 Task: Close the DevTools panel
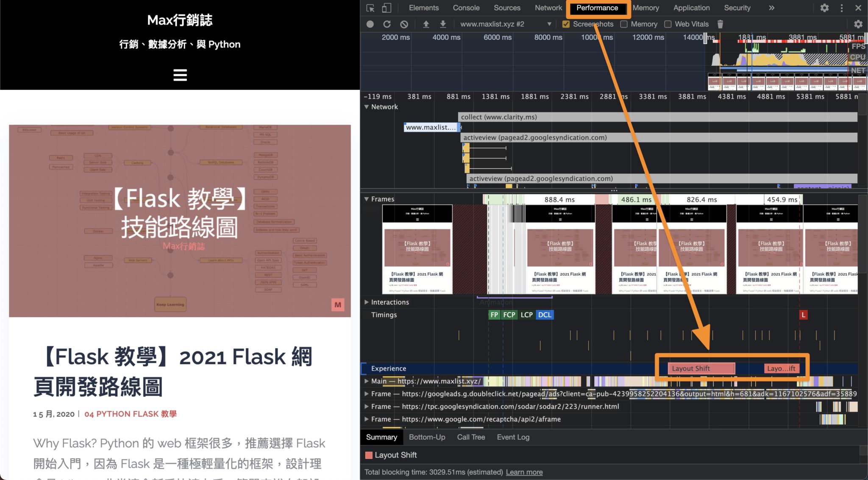pos(858,8)
